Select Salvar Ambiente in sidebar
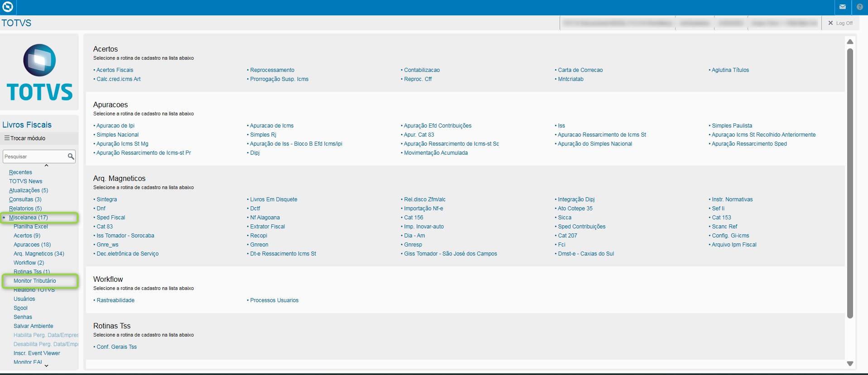 click(x=34, y=326)
